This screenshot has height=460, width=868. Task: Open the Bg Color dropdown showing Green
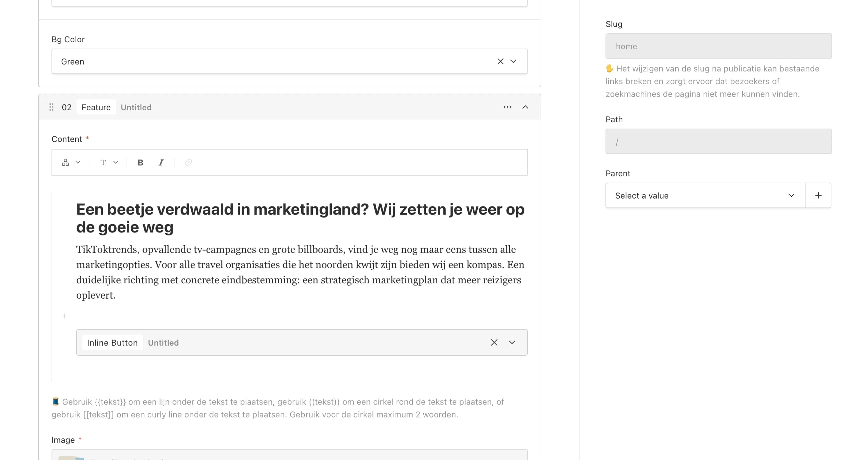pos(514,61)
